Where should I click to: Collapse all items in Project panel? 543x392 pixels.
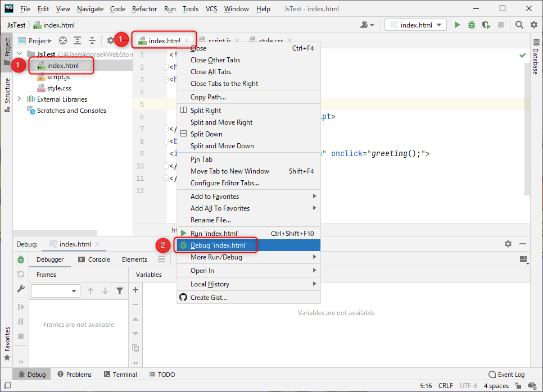pos(92,41)
